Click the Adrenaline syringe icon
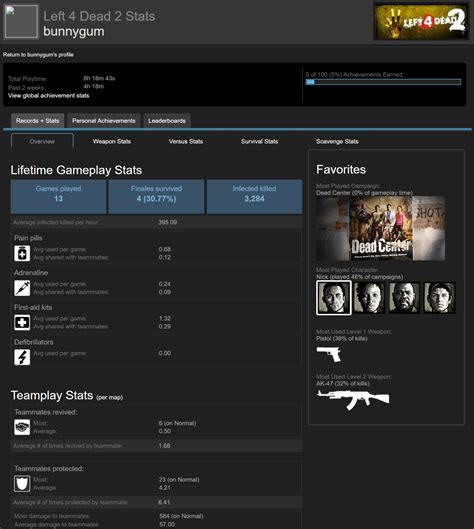 point(22,288)
